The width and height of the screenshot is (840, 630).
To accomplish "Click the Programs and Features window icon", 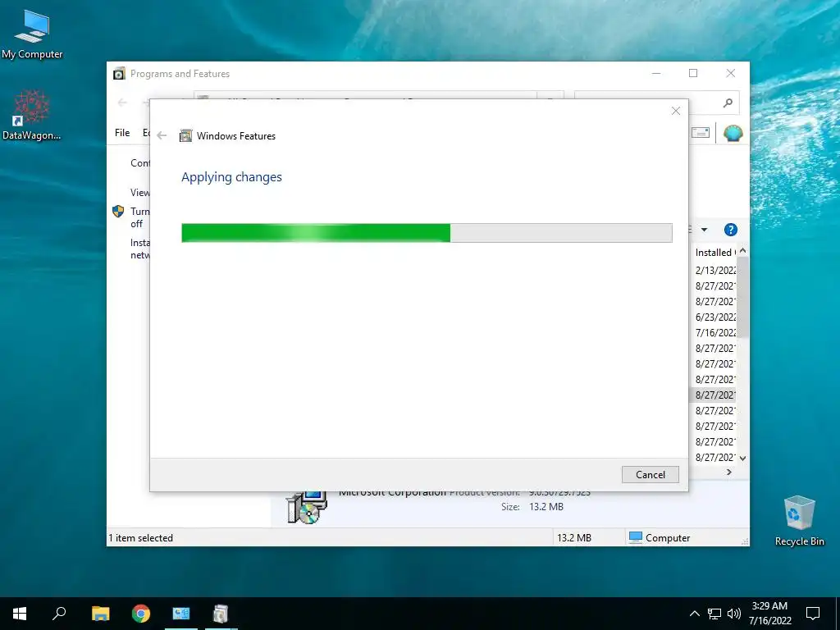I will point(119,74).
